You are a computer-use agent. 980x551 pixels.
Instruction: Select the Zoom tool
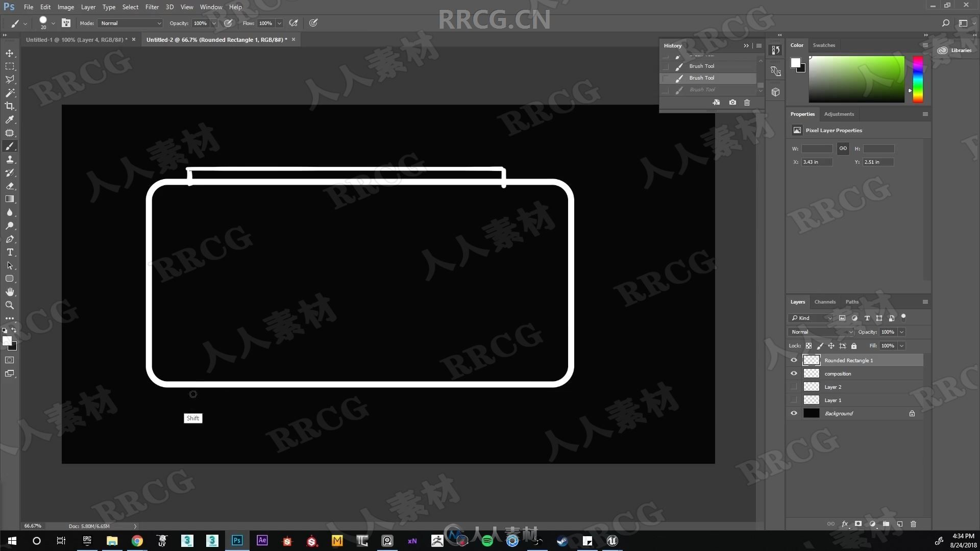[x=9, y=306]
